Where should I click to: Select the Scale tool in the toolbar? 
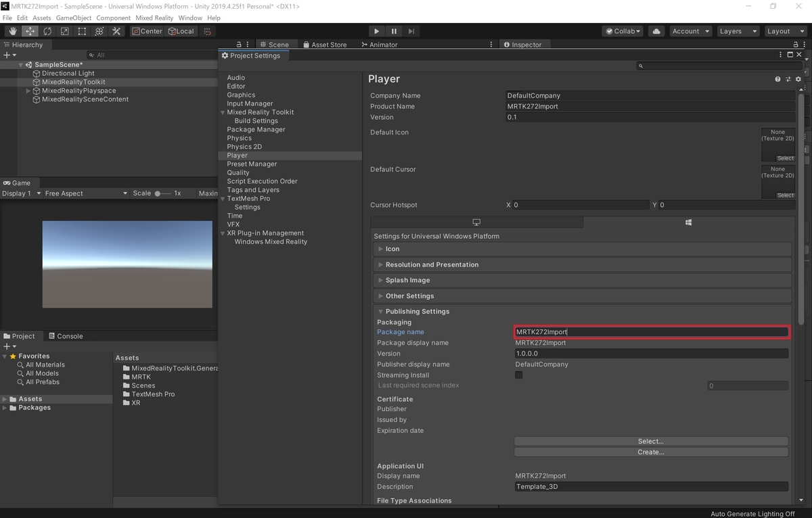[x=65, y=31]
